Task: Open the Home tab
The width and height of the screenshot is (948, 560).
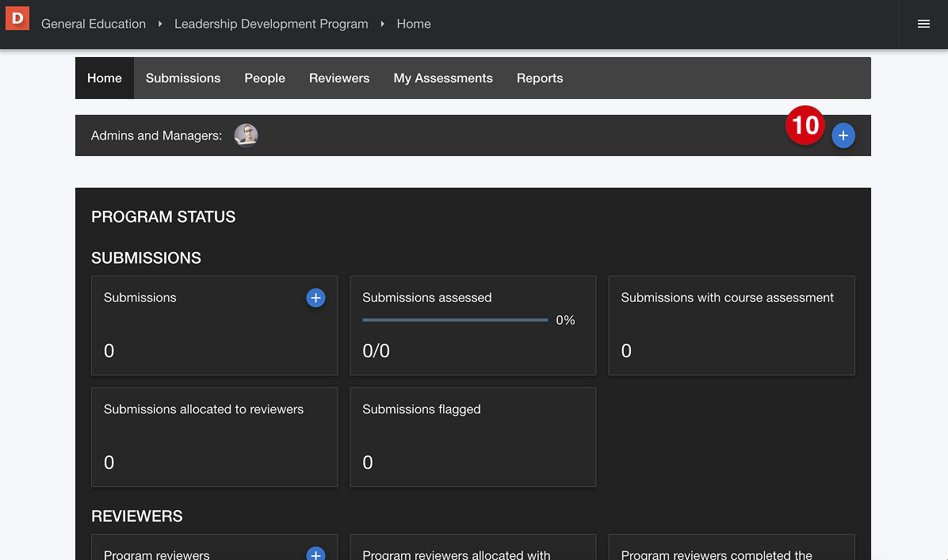Action: pyautogui.click(x=105, y=78)
